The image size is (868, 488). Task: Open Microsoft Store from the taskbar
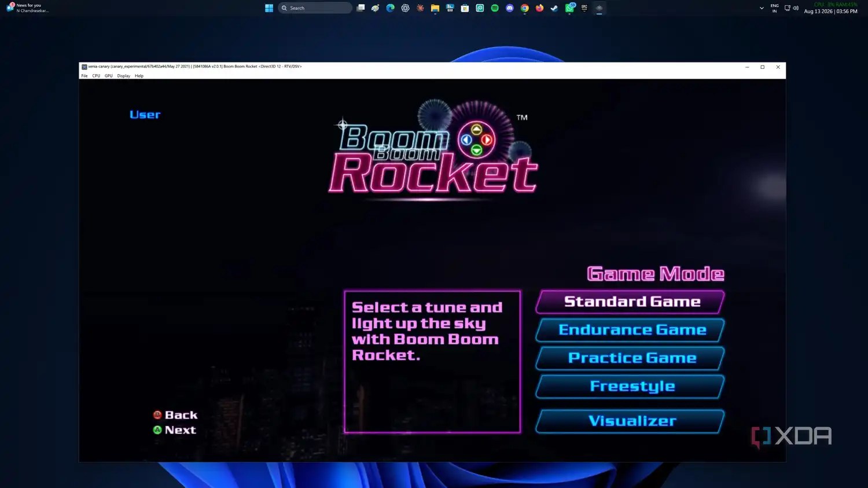465,8
